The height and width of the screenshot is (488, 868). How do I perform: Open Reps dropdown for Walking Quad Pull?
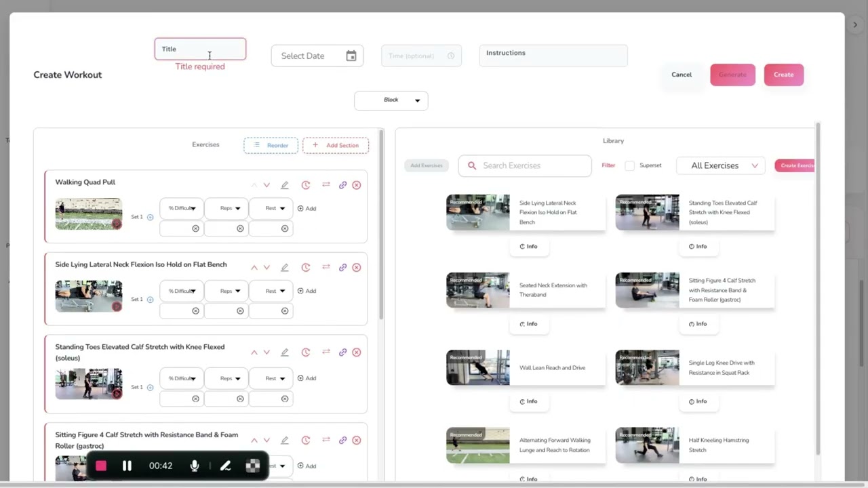(x=226, y=209)
